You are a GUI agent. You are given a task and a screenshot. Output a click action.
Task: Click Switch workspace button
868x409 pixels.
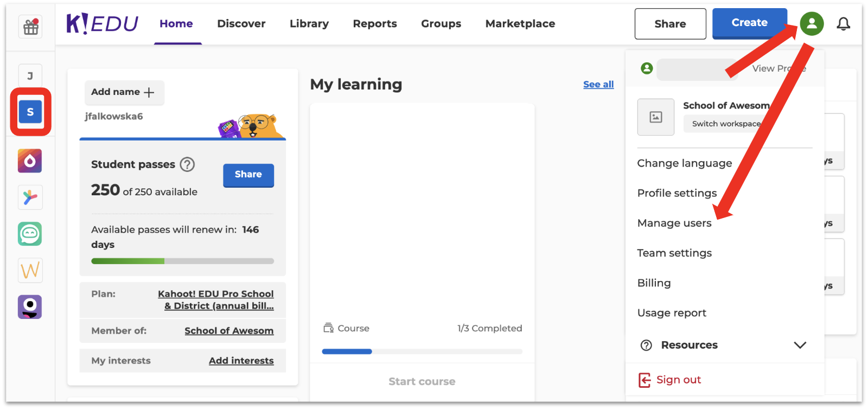point(726,124)
